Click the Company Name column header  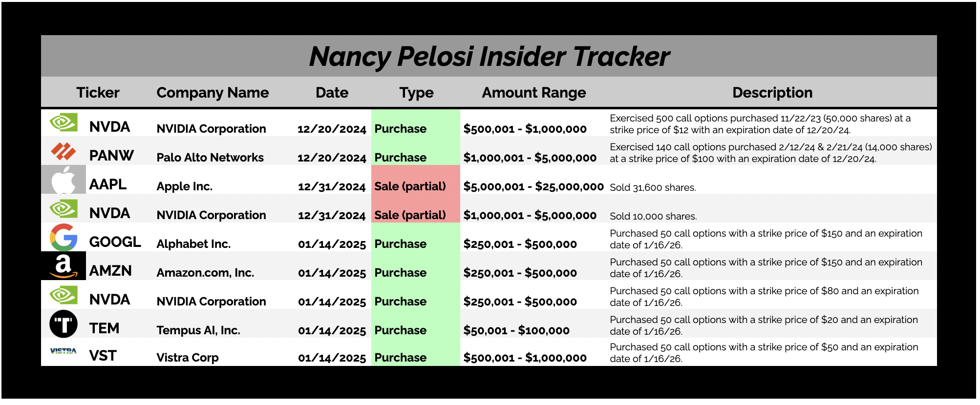click(213, 93)
